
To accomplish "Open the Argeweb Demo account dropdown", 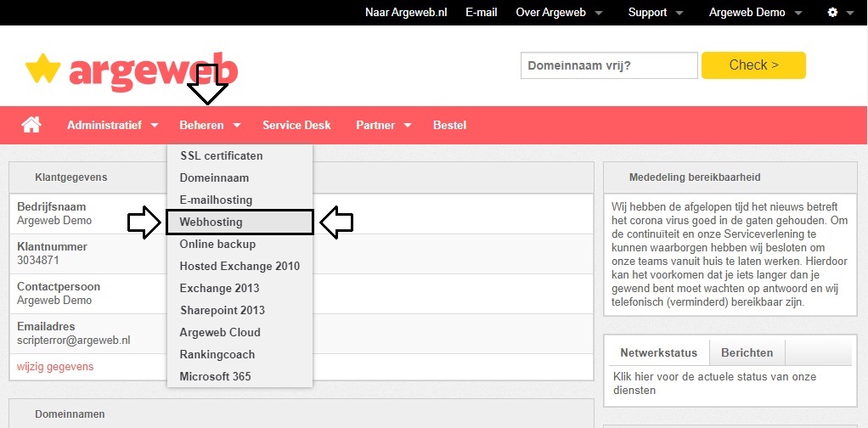I will click(756, 12).
